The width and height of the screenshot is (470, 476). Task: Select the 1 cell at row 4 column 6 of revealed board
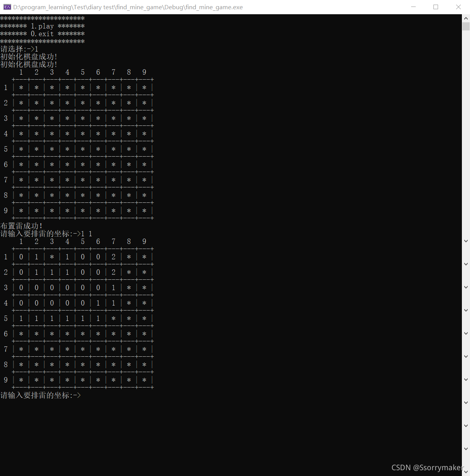coord(98,303)
